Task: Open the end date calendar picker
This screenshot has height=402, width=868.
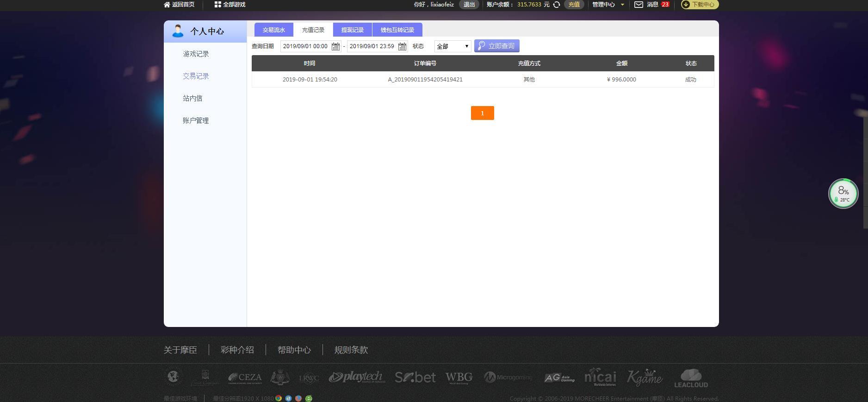Action: 402,46
